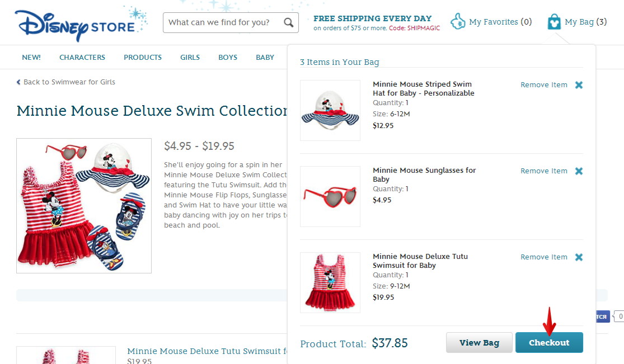The image size is (624, 364).
Task: Expand the GIRLS navigation menu
Action: coord(190,58)
